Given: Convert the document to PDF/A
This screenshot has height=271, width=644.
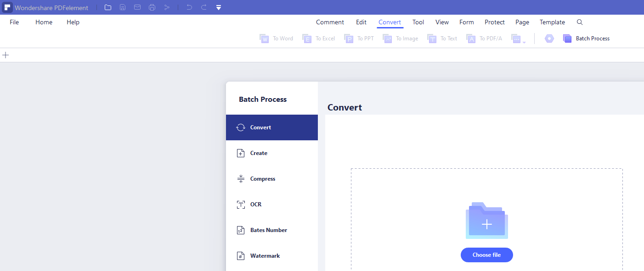Looking at the screenshot, I should (x=484, y=39).
